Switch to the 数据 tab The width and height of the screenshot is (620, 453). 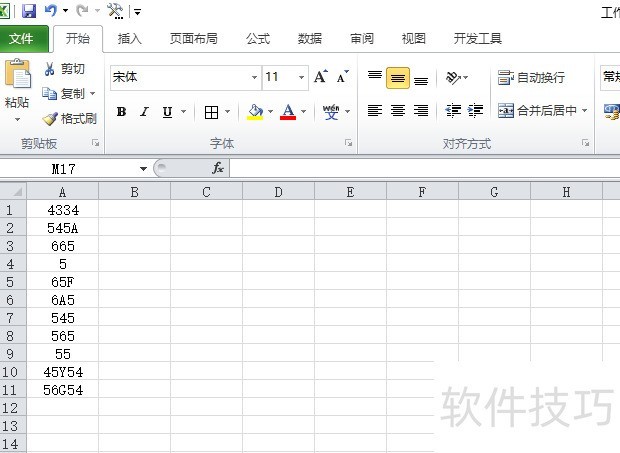[x=310, y=39]
